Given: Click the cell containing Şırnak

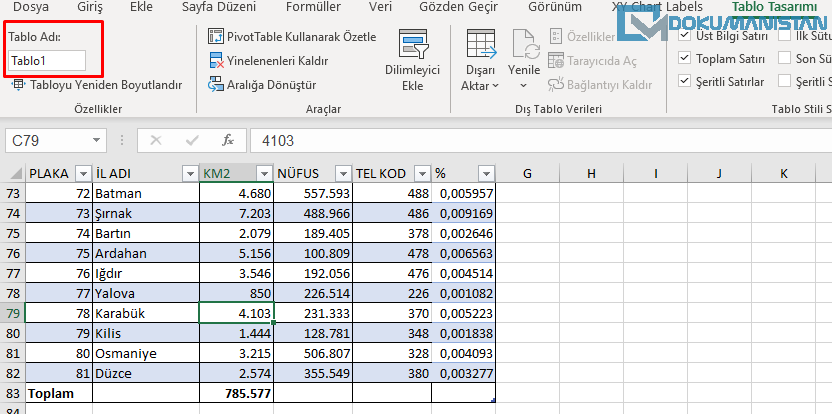Looking at the screenshot, I should [146, 213].
